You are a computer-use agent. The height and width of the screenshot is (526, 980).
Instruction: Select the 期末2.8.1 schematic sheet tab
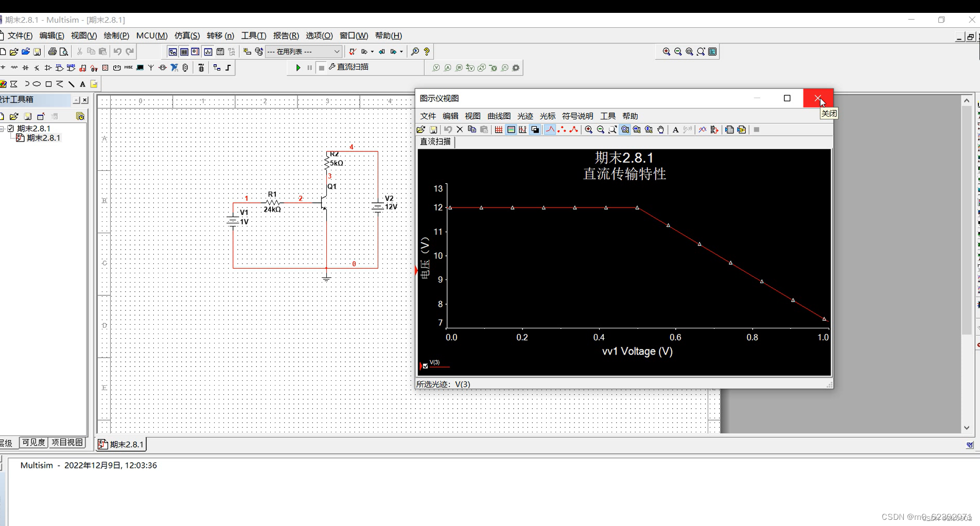pos(121,444)
